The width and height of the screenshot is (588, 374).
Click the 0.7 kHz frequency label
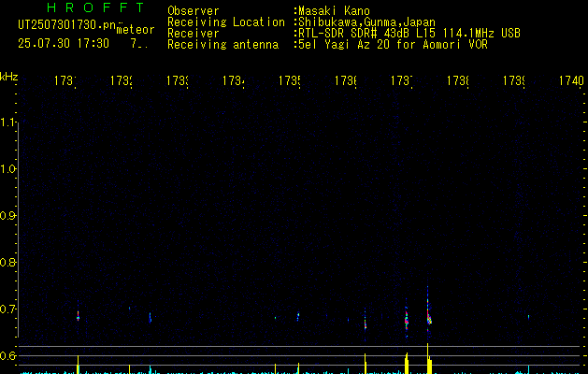pos(8,309)
